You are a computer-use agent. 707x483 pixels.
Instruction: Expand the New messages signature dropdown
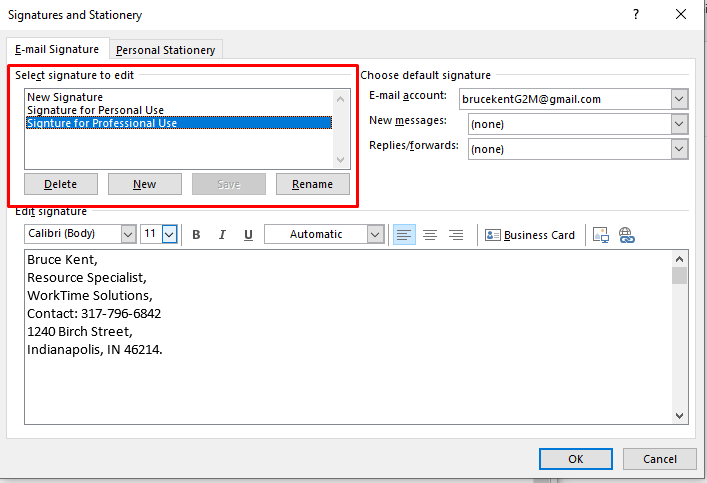pos(679,124)
